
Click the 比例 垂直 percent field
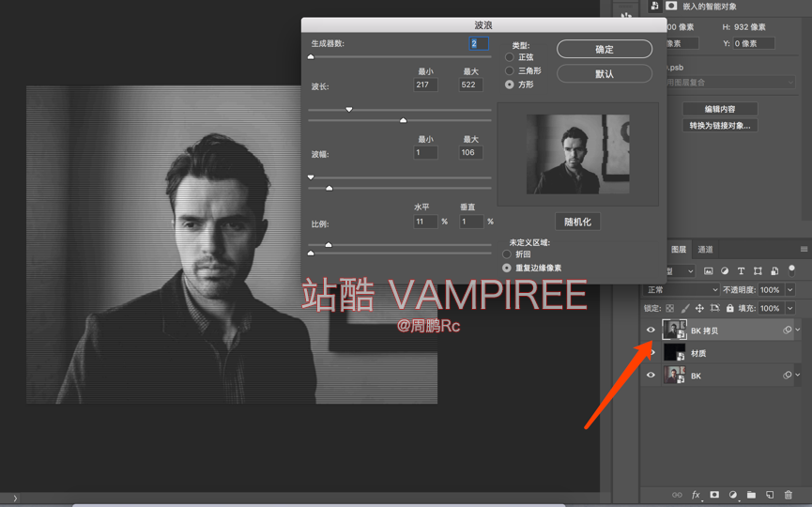tap(470, 222)
